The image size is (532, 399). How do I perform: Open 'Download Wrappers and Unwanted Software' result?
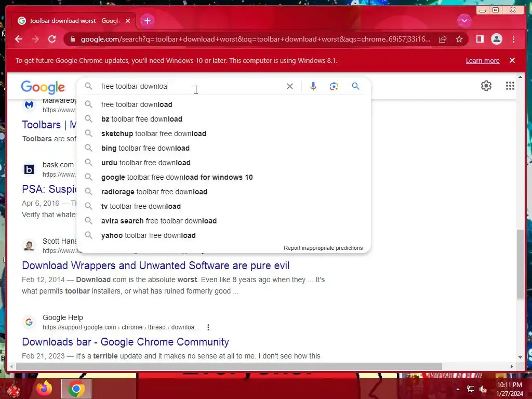[x=156, y=265]
